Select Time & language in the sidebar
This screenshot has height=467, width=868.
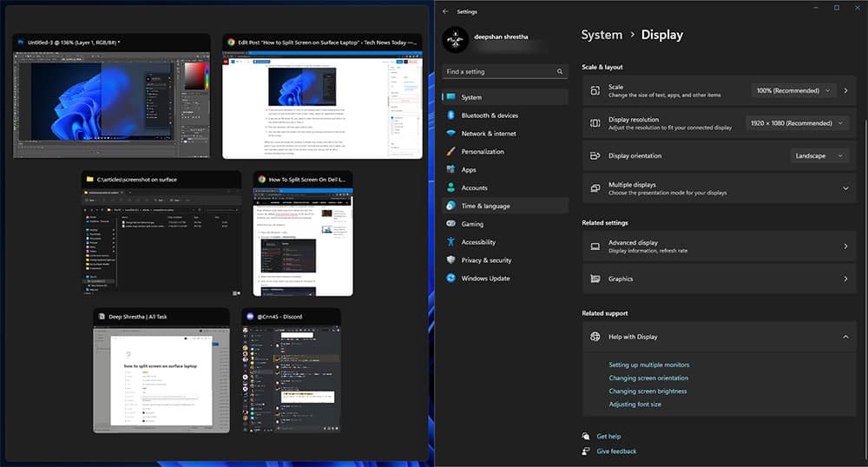(505, 205)
